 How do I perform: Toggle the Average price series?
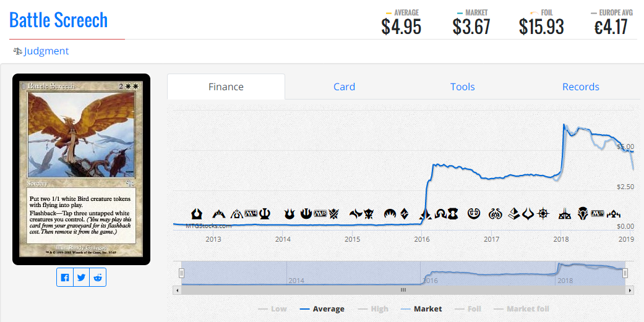[x=322, y=309]
